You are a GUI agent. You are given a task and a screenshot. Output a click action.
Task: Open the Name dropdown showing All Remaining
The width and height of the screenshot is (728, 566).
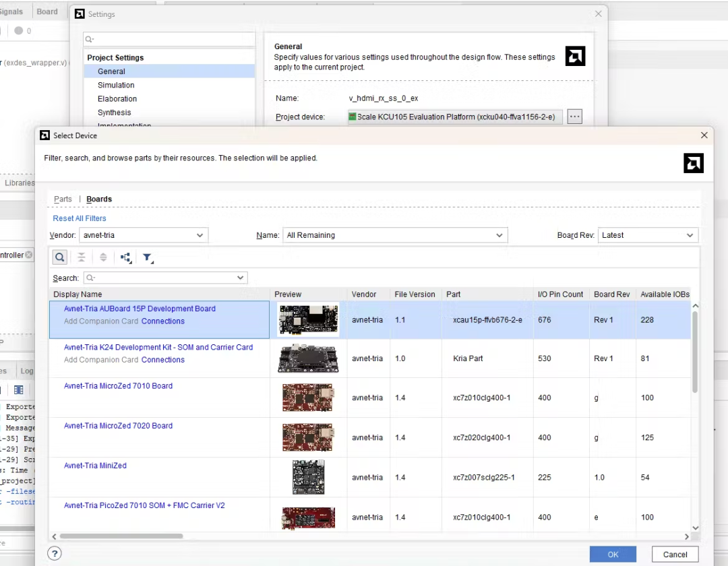point(394,235)
